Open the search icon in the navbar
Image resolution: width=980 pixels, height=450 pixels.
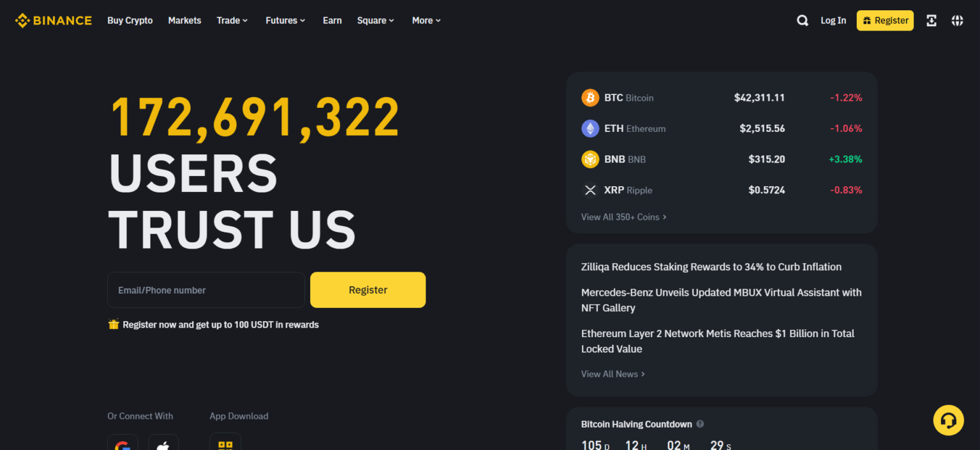tap(802, 20)
